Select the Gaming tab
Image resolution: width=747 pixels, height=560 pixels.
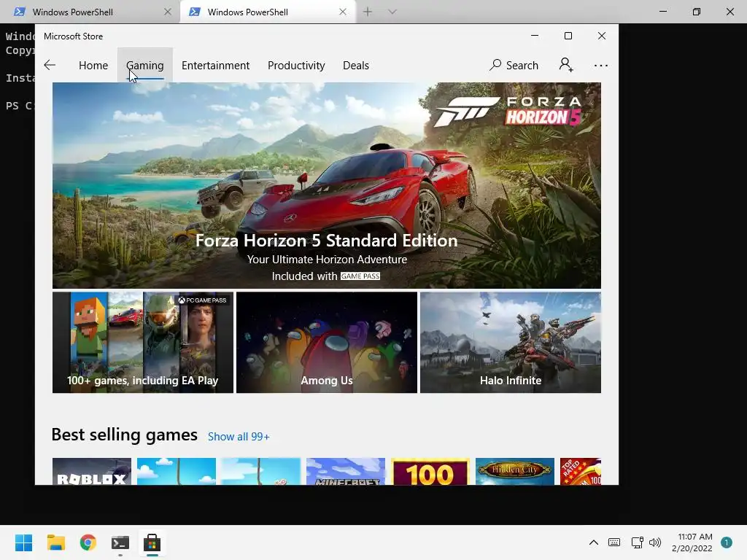[x=145, y=65]
